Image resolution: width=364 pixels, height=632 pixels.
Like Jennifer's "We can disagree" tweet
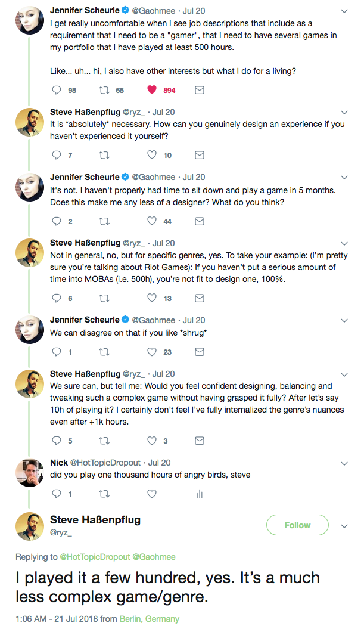[x=152, y=352]
